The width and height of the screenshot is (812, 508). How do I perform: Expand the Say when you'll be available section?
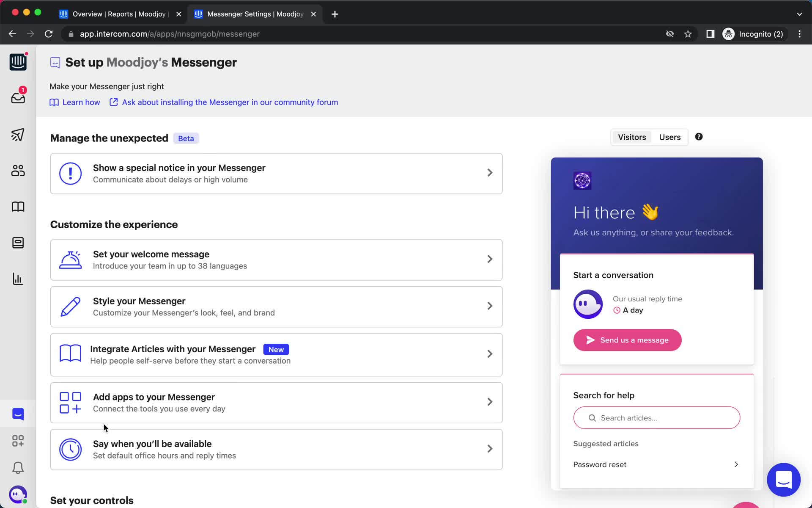(x=490, y=448)
